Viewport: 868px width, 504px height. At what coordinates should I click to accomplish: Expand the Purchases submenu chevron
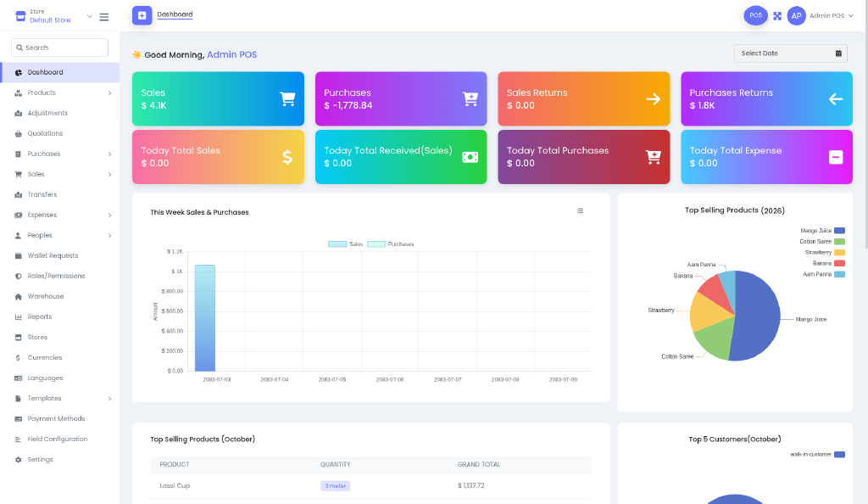point(109,154)
